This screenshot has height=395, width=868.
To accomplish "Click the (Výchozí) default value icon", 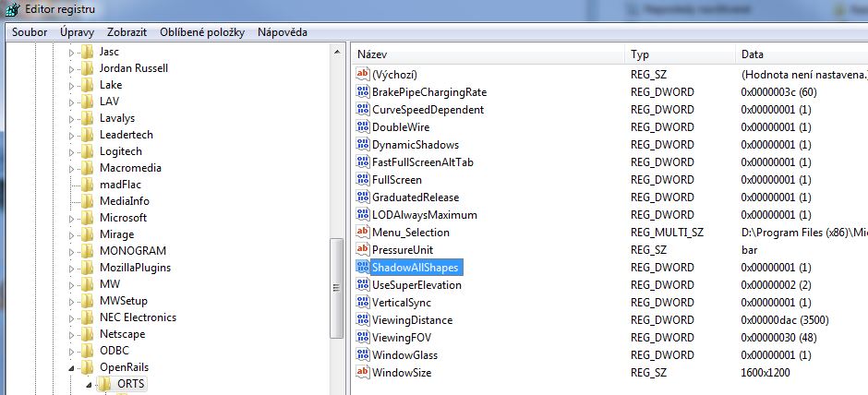I will click(x=363, y=75).
